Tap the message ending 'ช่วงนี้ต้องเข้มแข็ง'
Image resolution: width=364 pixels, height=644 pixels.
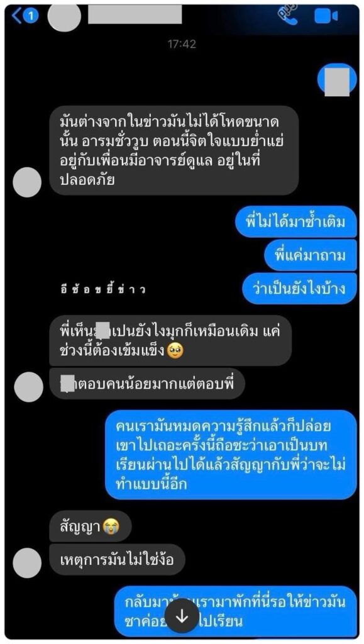(170, 340)
